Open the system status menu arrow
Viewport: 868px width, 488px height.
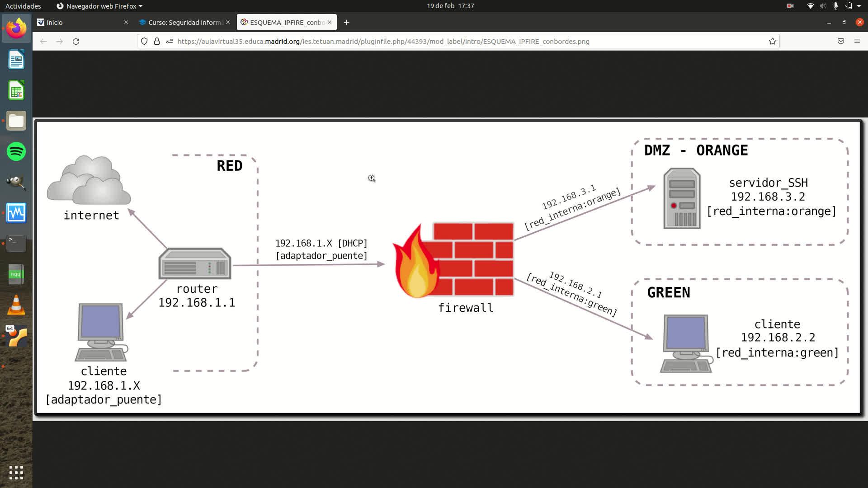point(859,6)
